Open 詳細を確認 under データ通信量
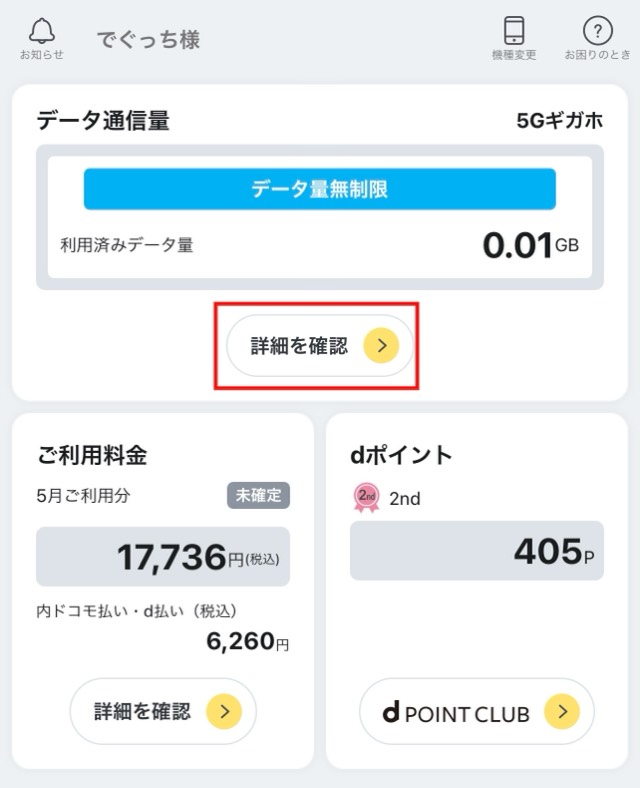Viewport: 640px width, 788px height. click(x=319, y=345)
